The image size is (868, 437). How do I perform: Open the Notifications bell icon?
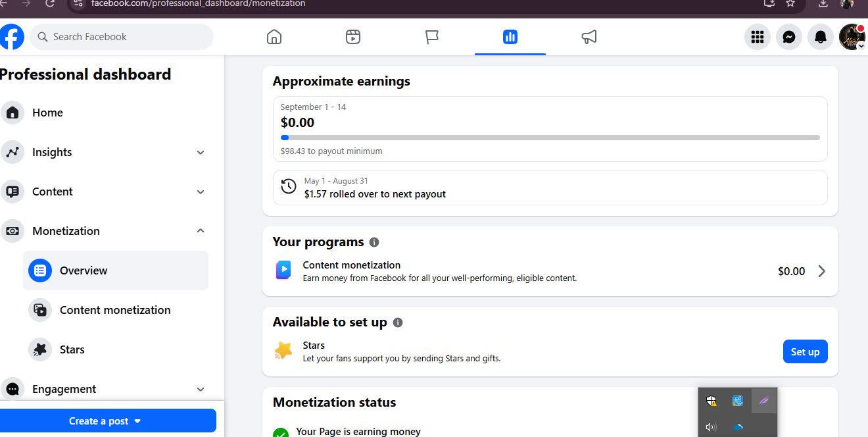tap(821, 37)
